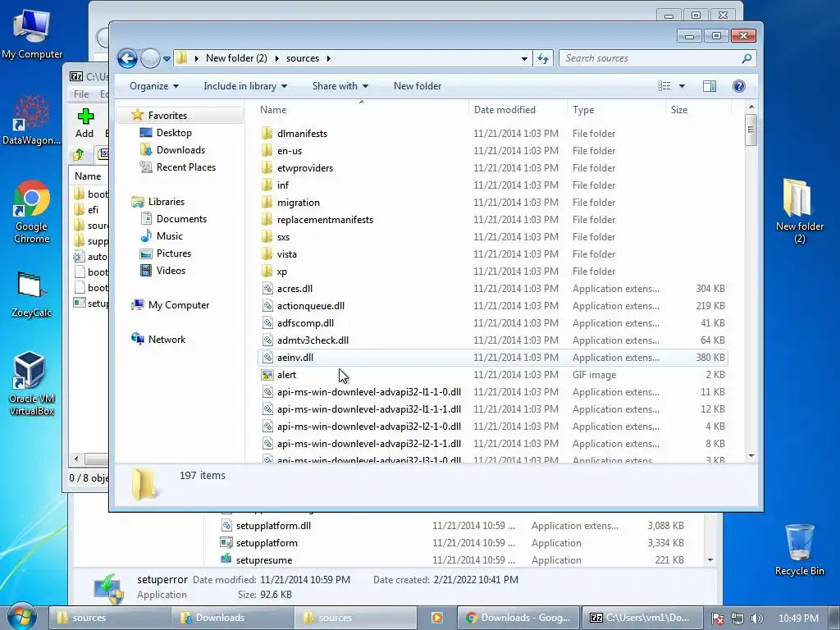Sort by the Name column header
Viewport: 840px width, 630px height.
click(x=362, y=109)
